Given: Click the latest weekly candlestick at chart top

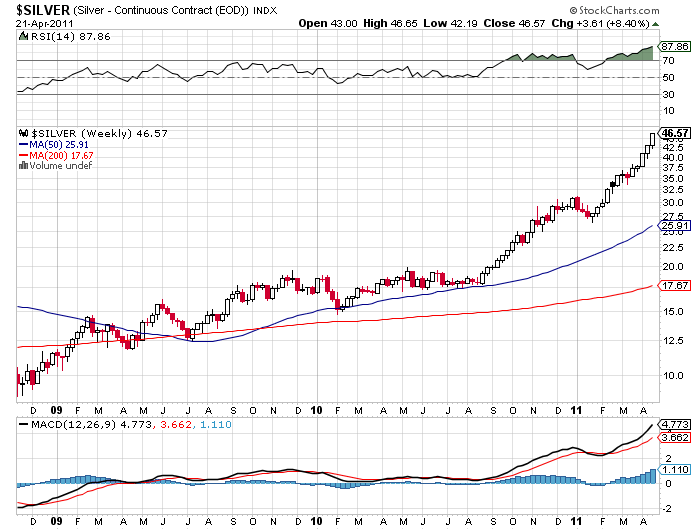Looking at the screenshot, I should coord(652,140).
